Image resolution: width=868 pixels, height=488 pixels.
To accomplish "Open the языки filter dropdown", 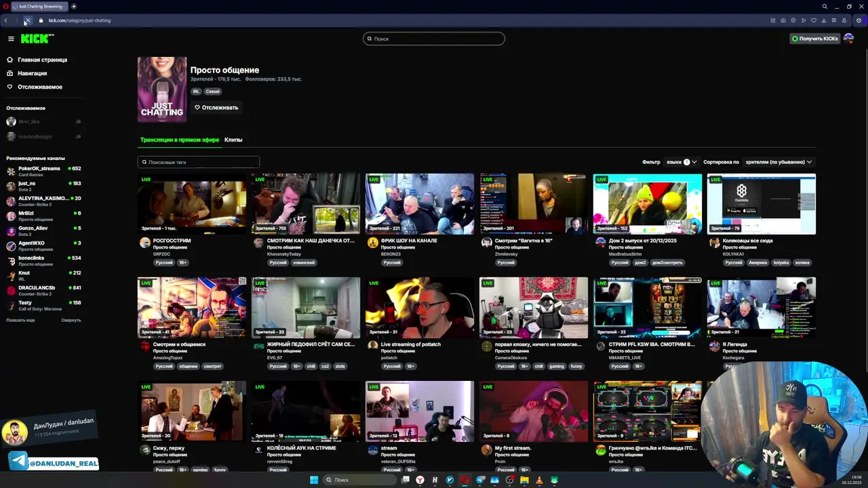I will tap(681, 162).
